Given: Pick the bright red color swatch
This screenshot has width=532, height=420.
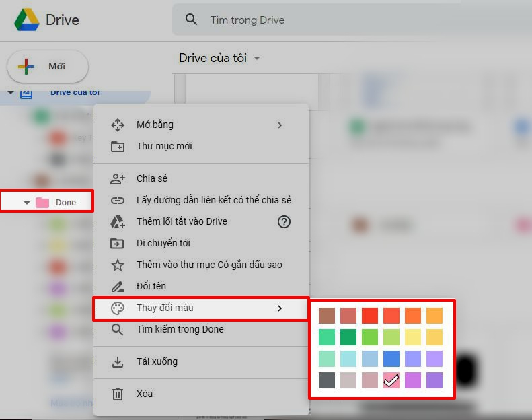Looking at the screenshot, I should click(x=370, y=316).
